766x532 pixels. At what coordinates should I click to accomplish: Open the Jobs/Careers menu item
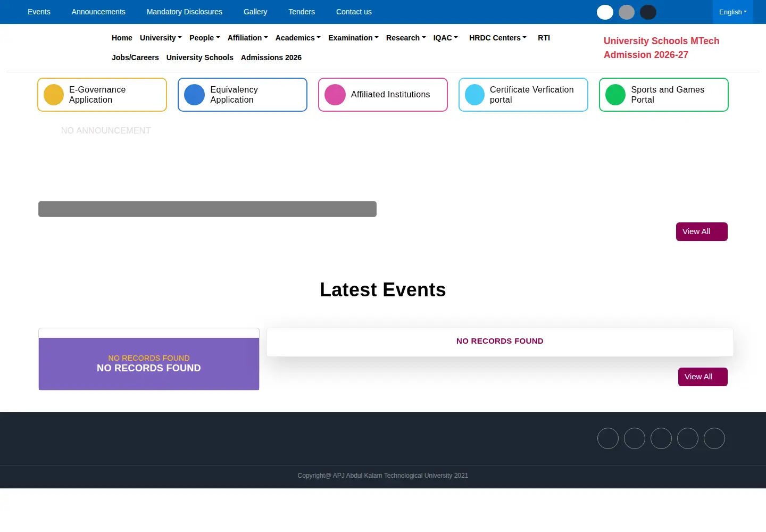point(135,57)
